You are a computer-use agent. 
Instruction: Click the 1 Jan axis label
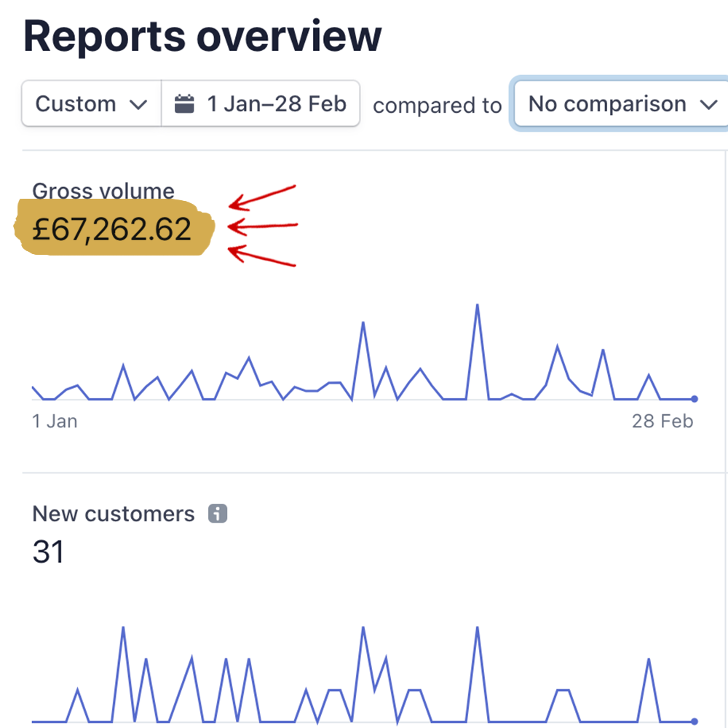point(55,422)
